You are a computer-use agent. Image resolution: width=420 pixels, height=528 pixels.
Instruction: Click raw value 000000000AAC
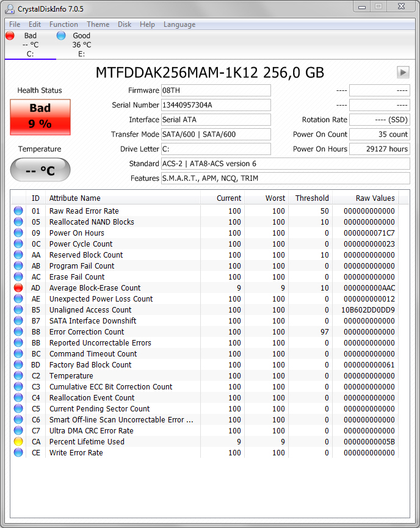coord(369,288)
